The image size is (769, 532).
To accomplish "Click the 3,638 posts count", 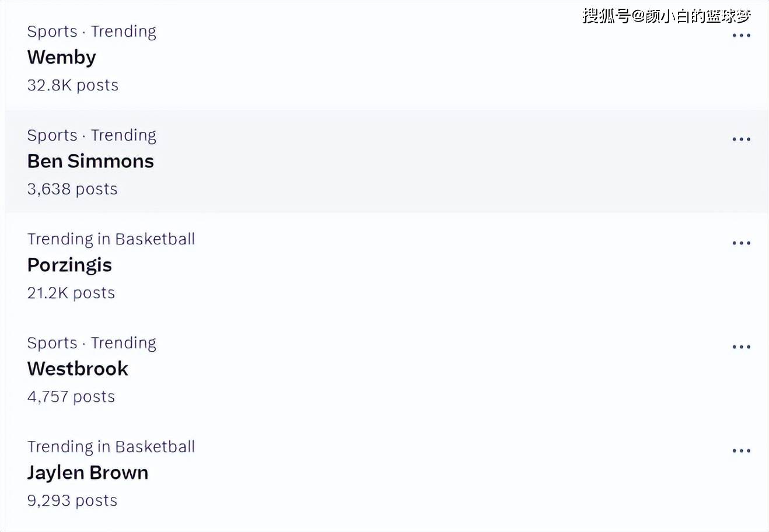I will [x=72, y=189].
